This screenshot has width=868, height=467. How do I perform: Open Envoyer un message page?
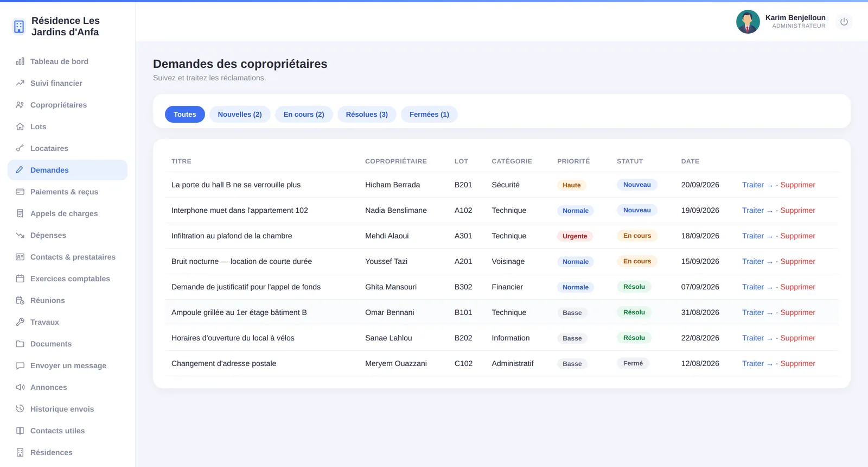[67, 365]
